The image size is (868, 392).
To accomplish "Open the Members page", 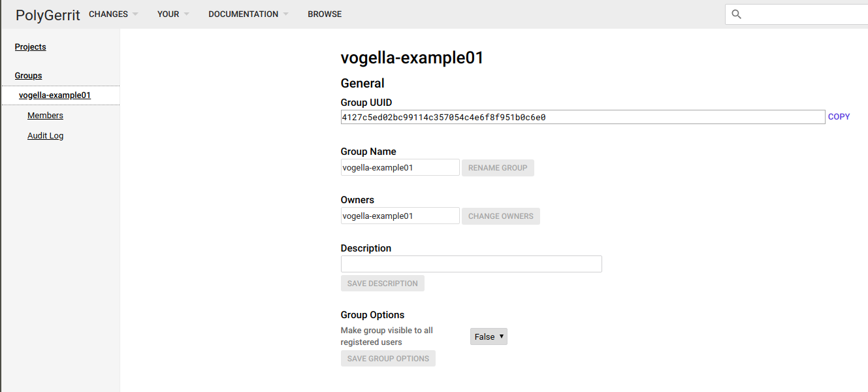I will pos(45,116).
